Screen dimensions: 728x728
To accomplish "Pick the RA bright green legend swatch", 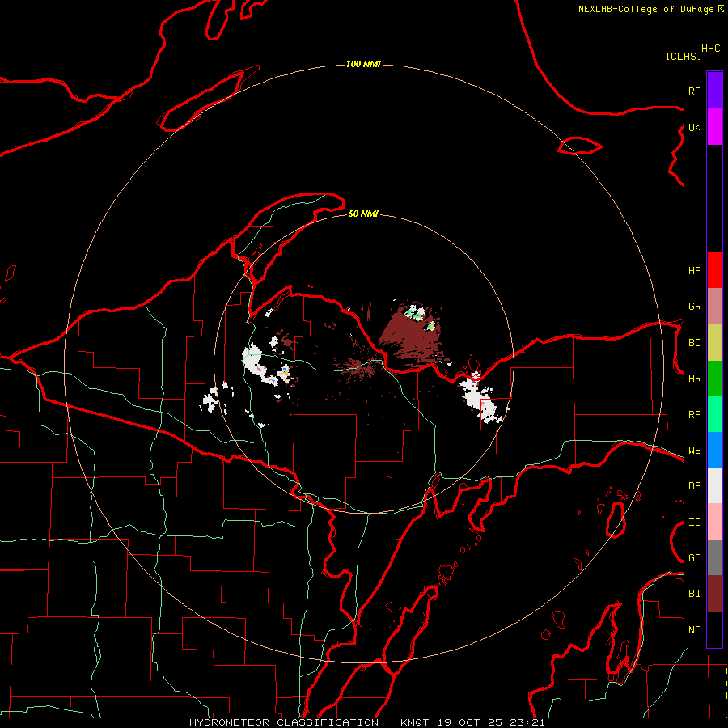I will coord(714,414).
